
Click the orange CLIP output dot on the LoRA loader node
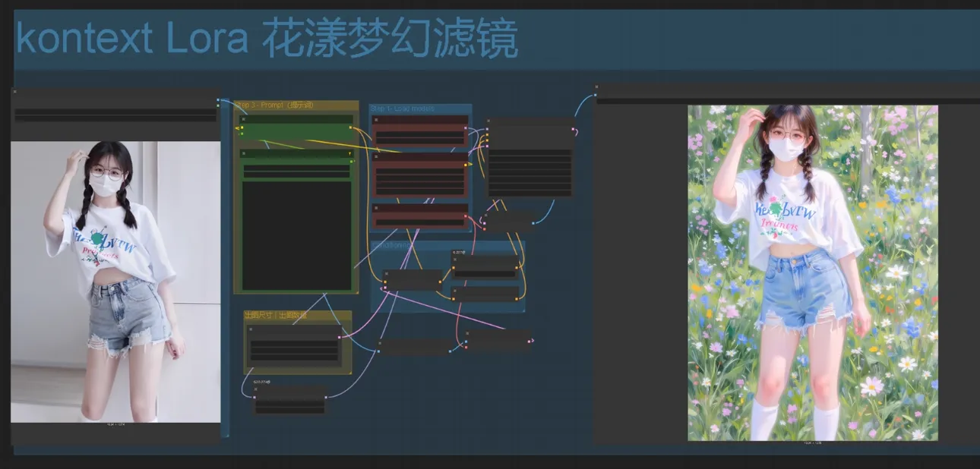point(465,127)
